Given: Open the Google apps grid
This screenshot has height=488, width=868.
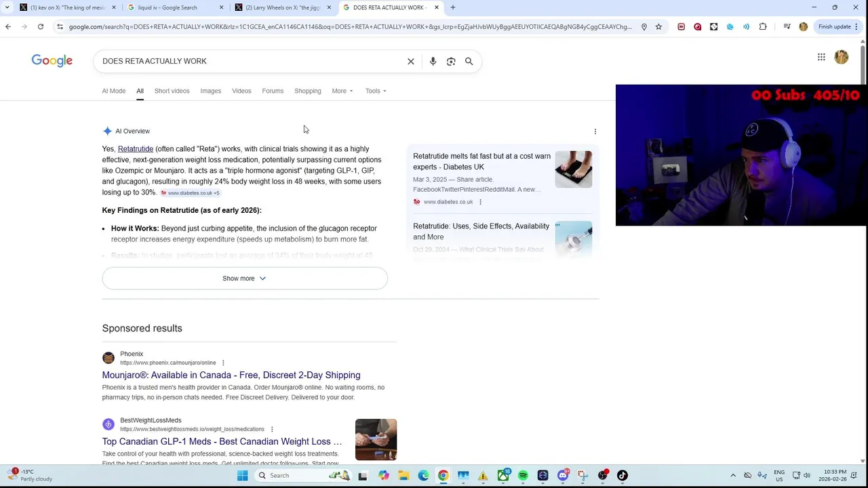Looking at the screenshot, I should click(x=821, y=57).
